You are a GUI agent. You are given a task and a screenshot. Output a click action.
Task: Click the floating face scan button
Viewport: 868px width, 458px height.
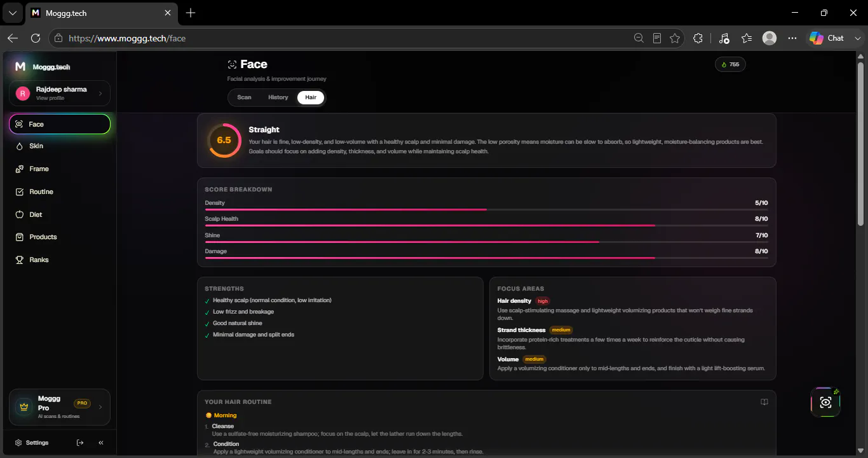point(825,402)
